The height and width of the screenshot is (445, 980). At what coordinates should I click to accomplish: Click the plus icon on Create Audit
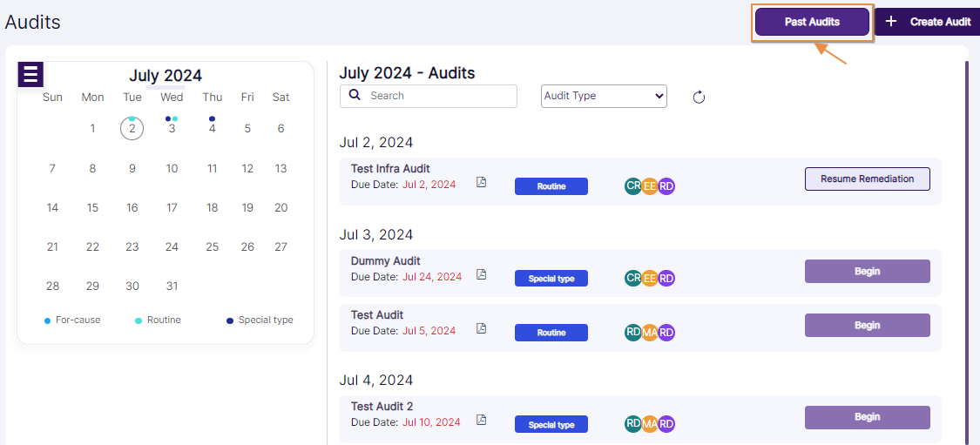(891, 21)
